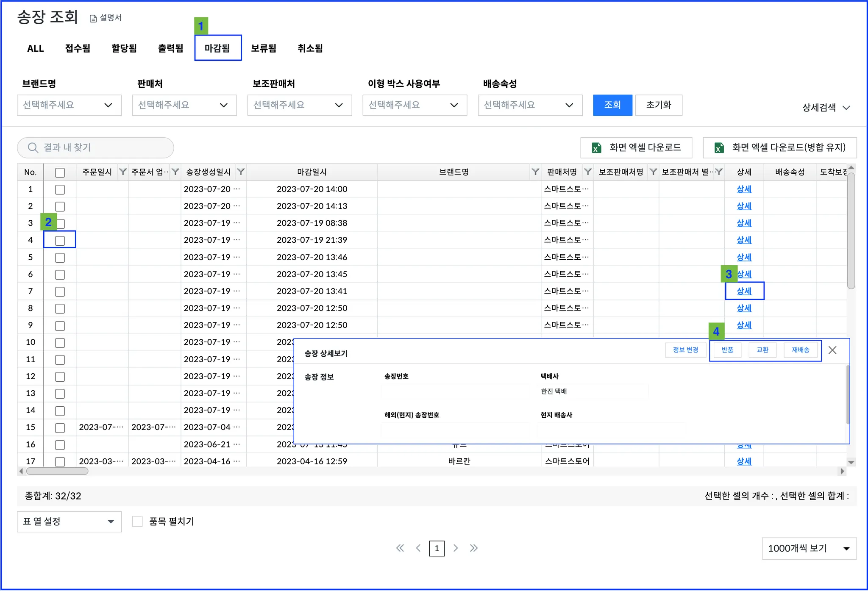Go to next page arrow
The image size is (868, 591).
pos(456,548)
